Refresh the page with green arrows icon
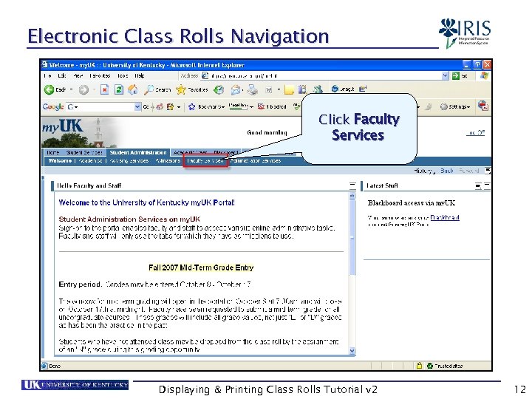Image resolution: width=532 pixels, height=399 pixels. [118, 89]
